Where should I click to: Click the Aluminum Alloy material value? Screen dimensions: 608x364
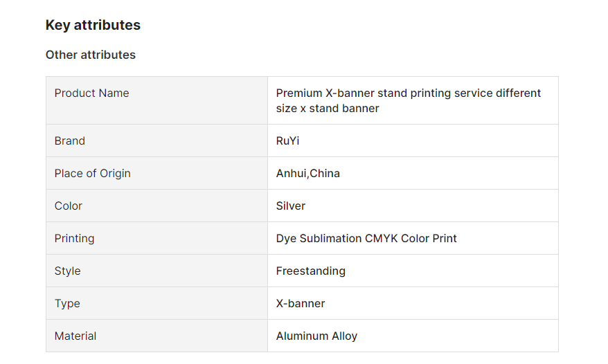(316, 336)
